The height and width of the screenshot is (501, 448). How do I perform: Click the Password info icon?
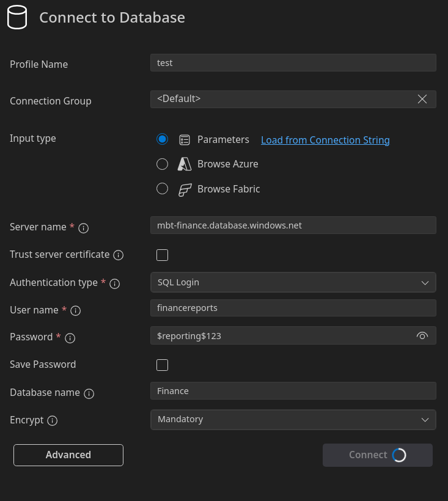[70, 338]
